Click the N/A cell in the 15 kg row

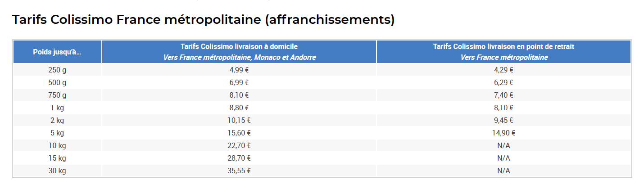tap(503, 158)
